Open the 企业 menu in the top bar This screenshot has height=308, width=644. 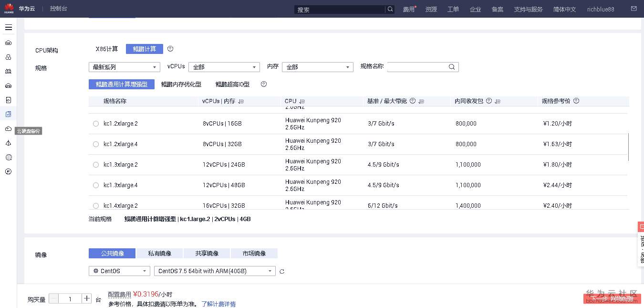click(x=475, y=9)
